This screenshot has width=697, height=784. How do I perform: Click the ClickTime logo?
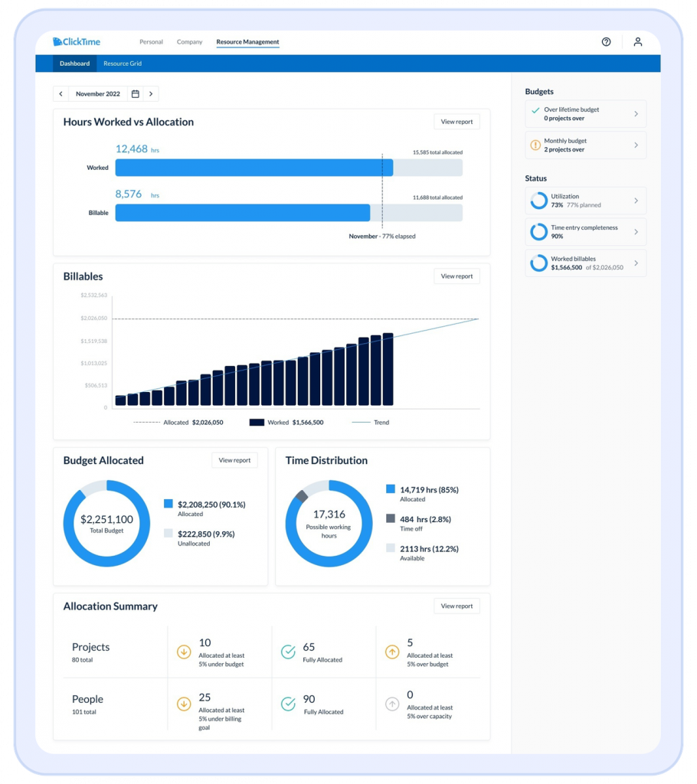[x=77, y=42]
